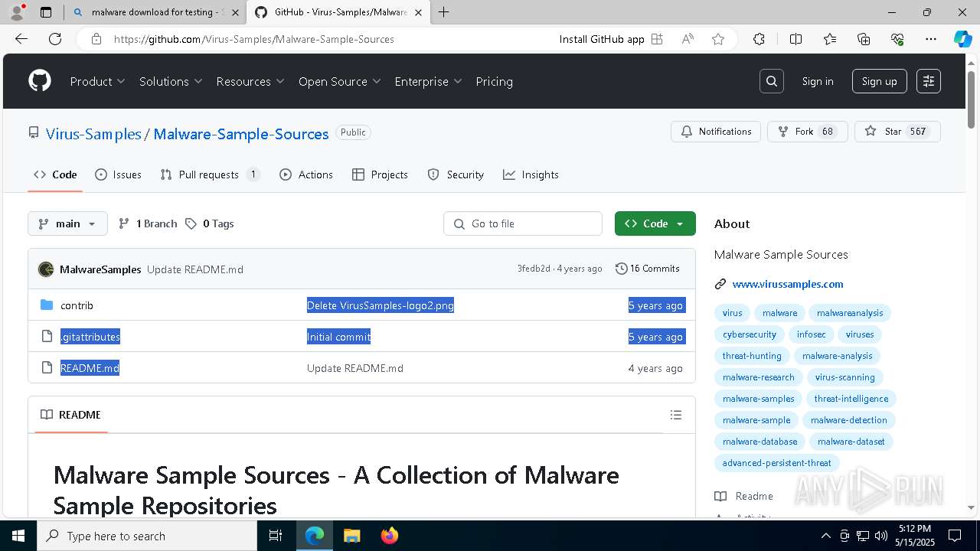Switch to the Security tab

(x=456, y=174)
